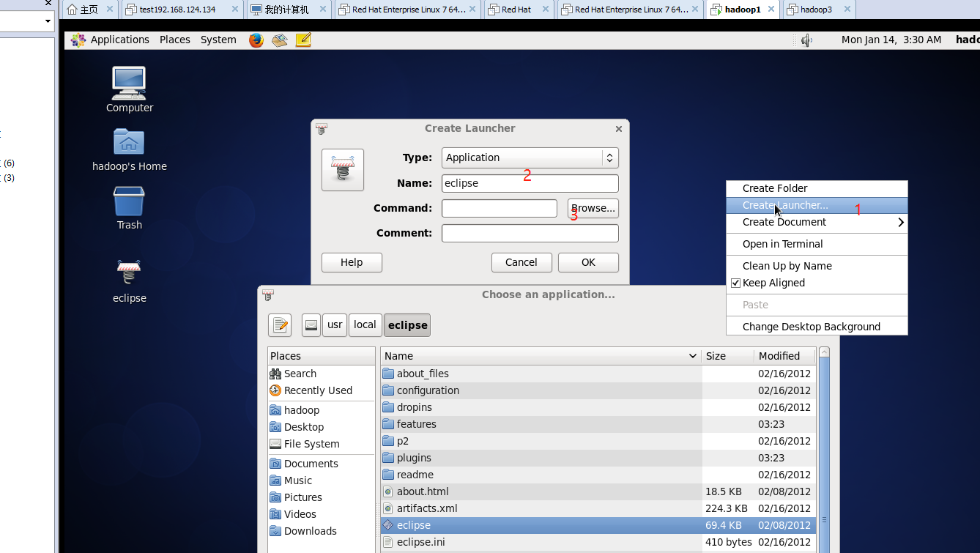Open the Trash on the desktop
Screen dimensions: 980x553
click(x=129, y=203)
